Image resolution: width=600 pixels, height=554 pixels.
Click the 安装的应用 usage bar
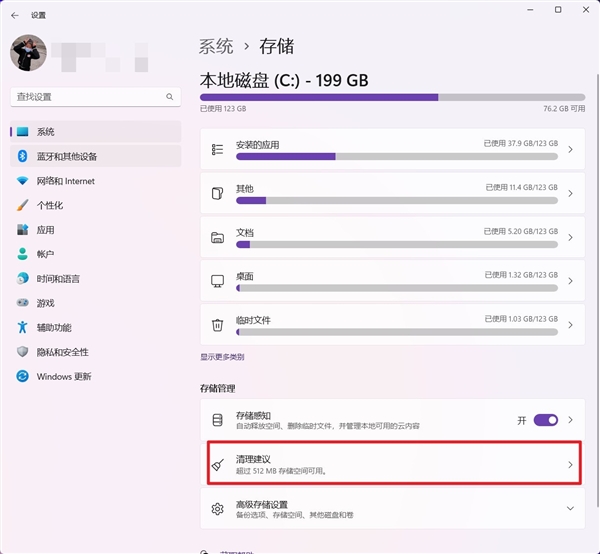(x=397, y=156)
